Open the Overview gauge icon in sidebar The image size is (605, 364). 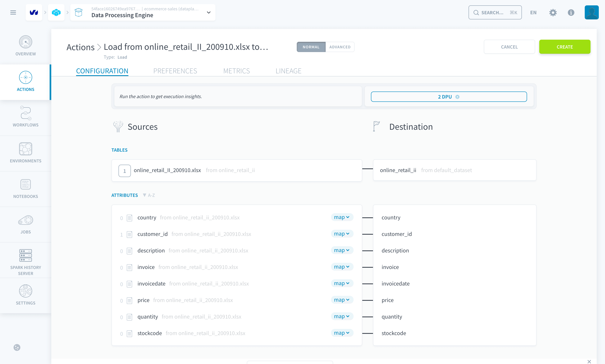point(25,42)
